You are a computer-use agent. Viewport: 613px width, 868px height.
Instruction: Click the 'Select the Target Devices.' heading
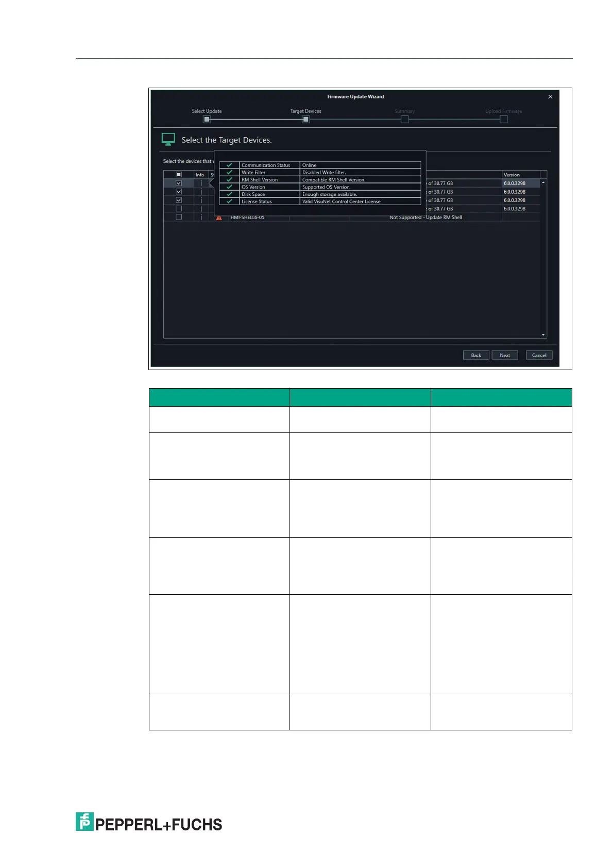click(227, 140)
